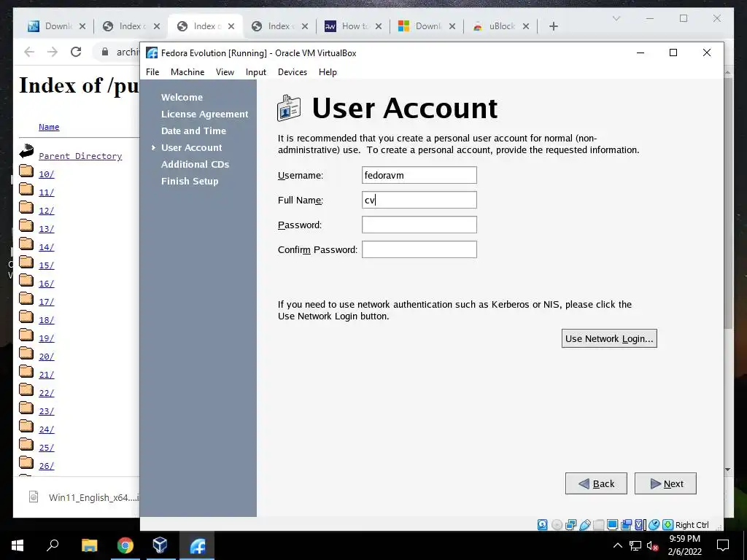Open the Machine menu in VirtualBox

point(187,72)
